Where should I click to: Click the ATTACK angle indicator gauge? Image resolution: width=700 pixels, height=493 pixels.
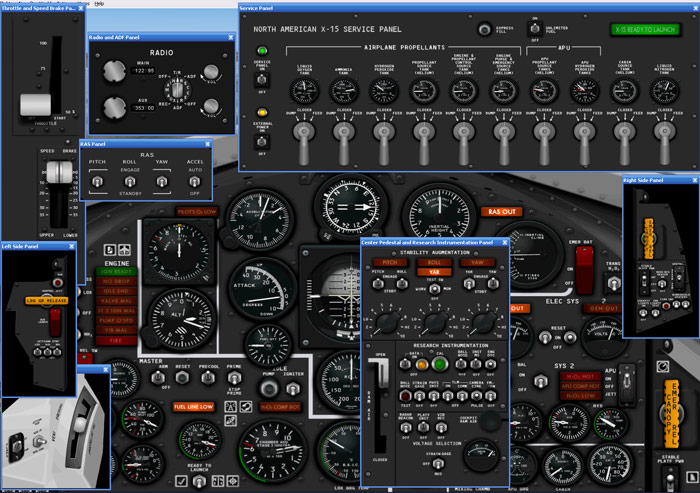pyautogui.click(x=262, y=288)
